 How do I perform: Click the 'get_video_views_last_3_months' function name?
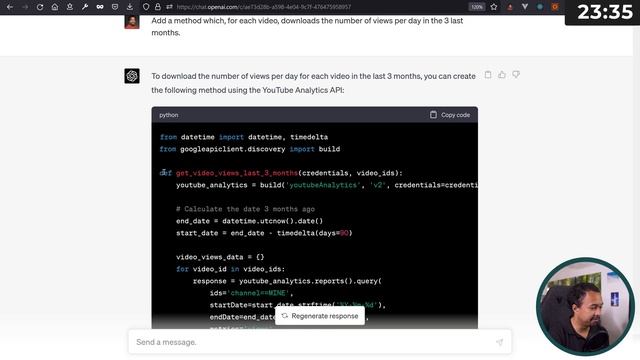click(x=237, y=173)
